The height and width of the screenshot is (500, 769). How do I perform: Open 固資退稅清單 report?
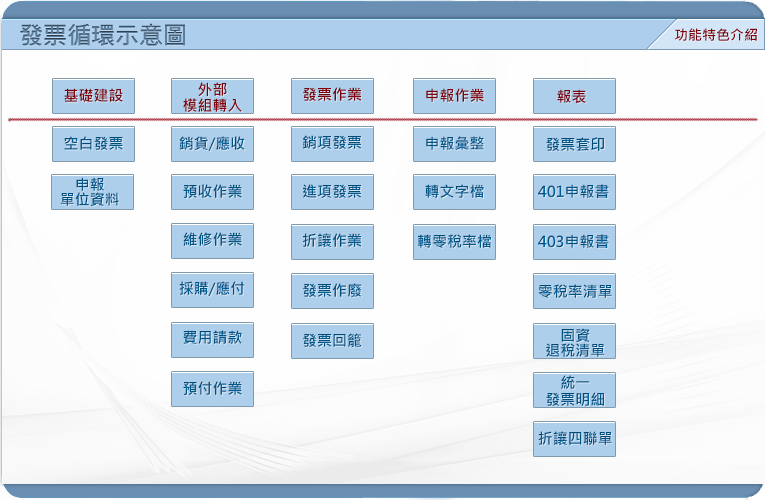point(574,341)
